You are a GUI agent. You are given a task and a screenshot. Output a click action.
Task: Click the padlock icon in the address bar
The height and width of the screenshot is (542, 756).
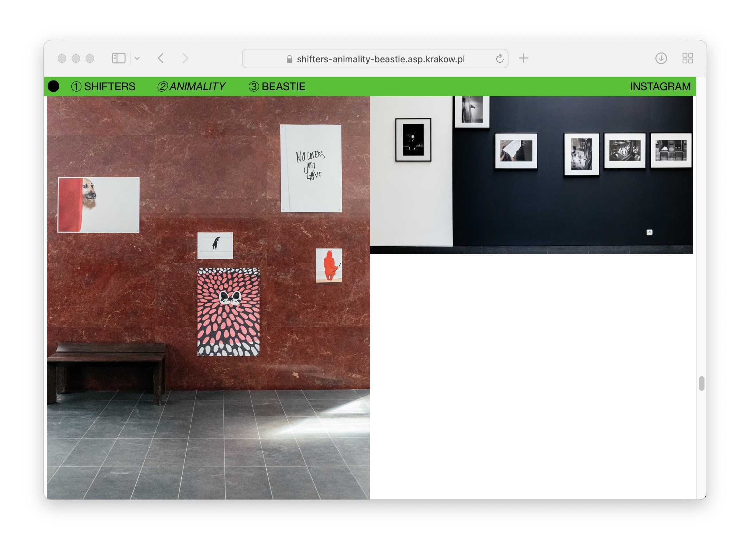tap(289, 59)
